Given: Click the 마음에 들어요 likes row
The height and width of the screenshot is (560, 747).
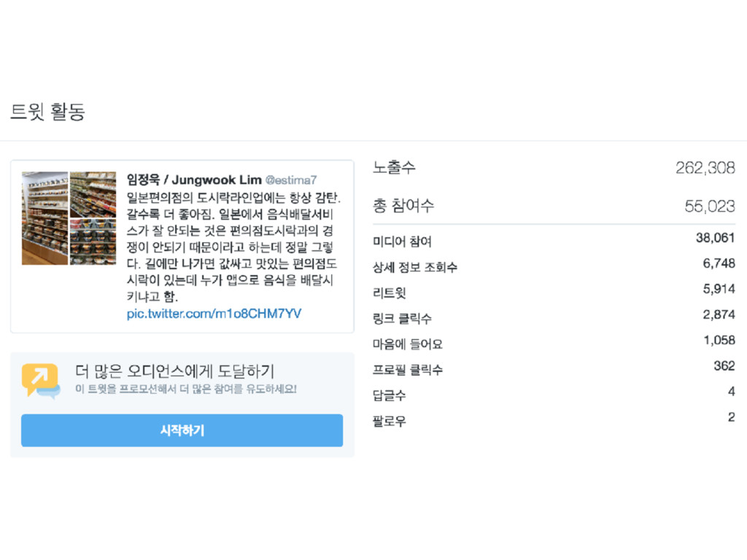Looking at the screenshot, I should click(554, 343).
